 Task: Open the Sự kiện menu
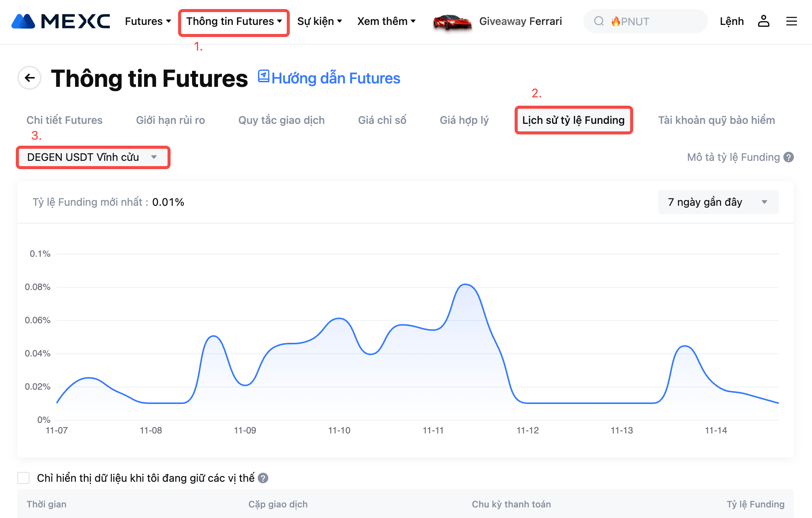[x=319, y=21]
